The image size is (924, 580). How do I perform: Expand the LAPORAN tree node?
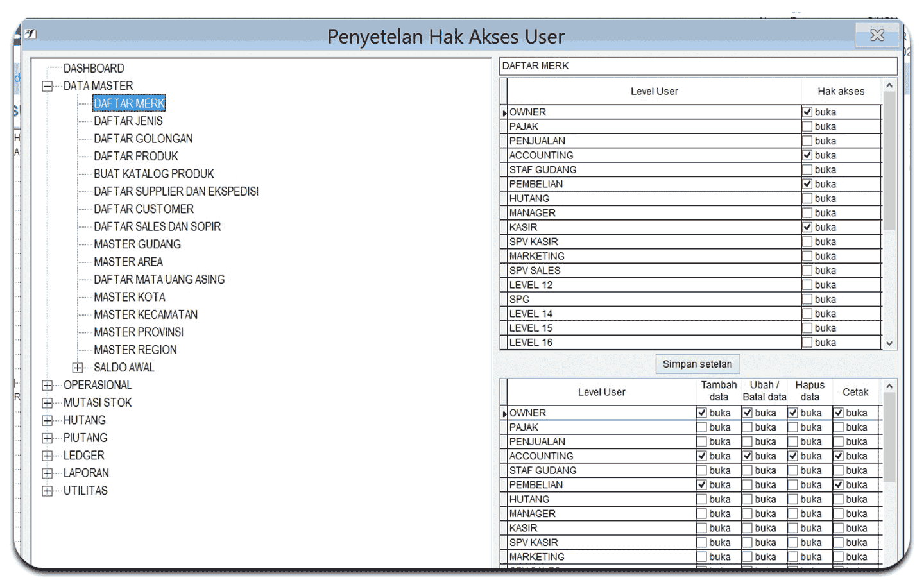[x=47, y=473]
